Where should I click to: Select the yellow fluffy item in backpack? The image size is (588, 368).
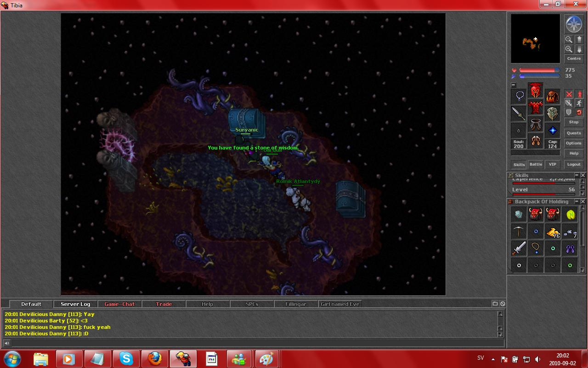570,214
